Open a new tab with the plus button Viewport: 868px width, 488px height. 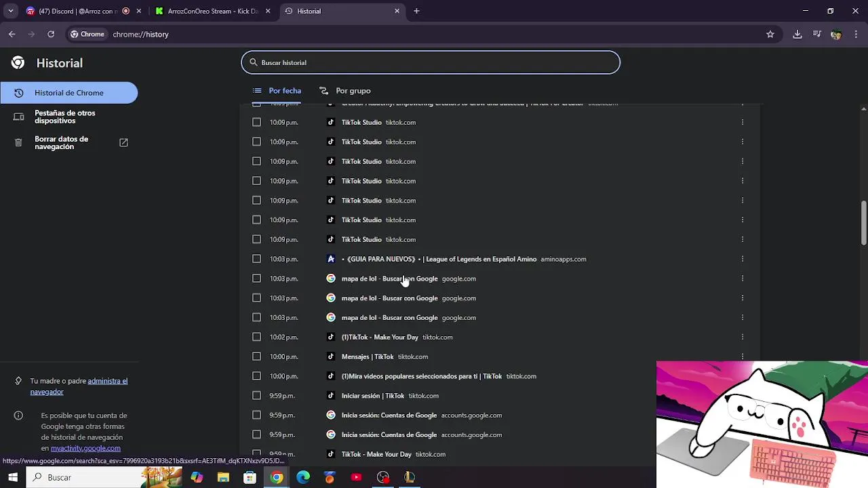(416, 11)
